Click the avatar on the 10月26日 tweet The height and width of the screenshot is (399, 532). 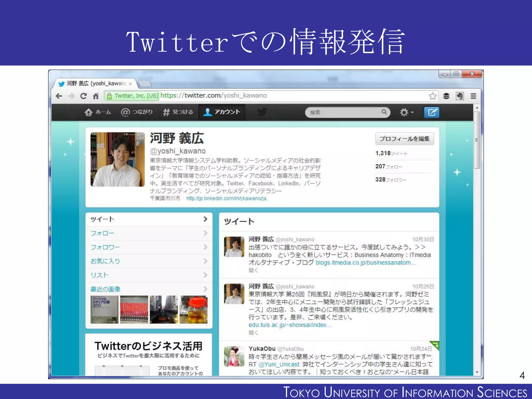click(234, 294)
